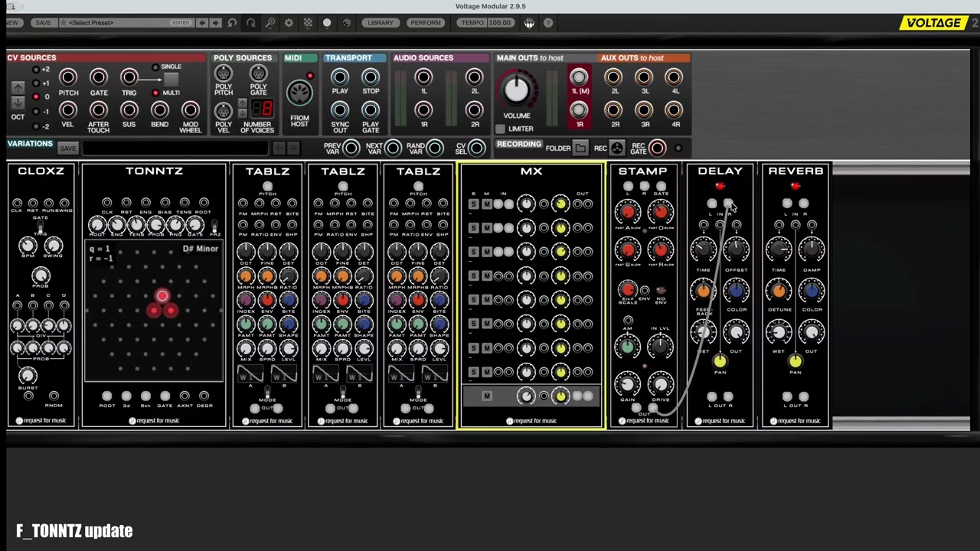Click the main out 1L (M) jack
This screenshot has width=980, height=551.
click(579, 77)
